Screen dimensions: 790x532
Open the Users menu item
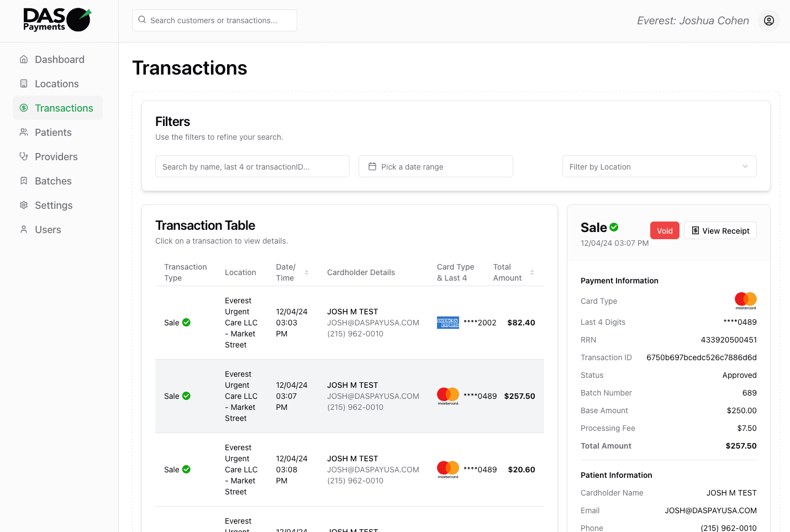coord(48,229)
